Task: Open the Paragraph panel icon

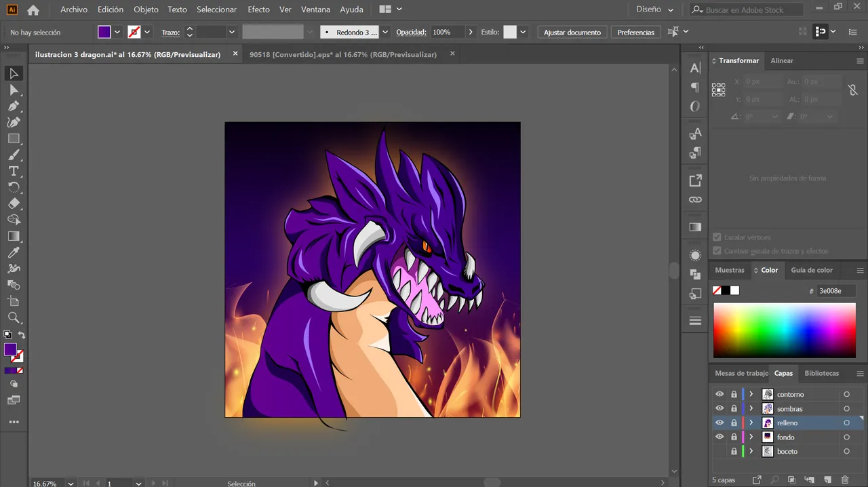Action: point(695,87)
